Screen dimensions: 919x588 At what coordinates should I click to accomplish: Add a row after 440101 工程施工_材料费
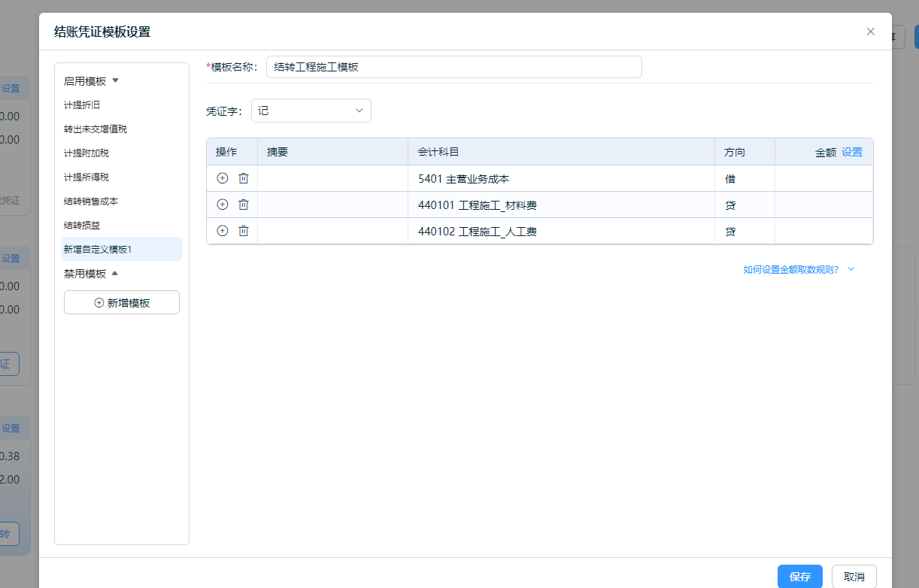click(x=222, y=205)
